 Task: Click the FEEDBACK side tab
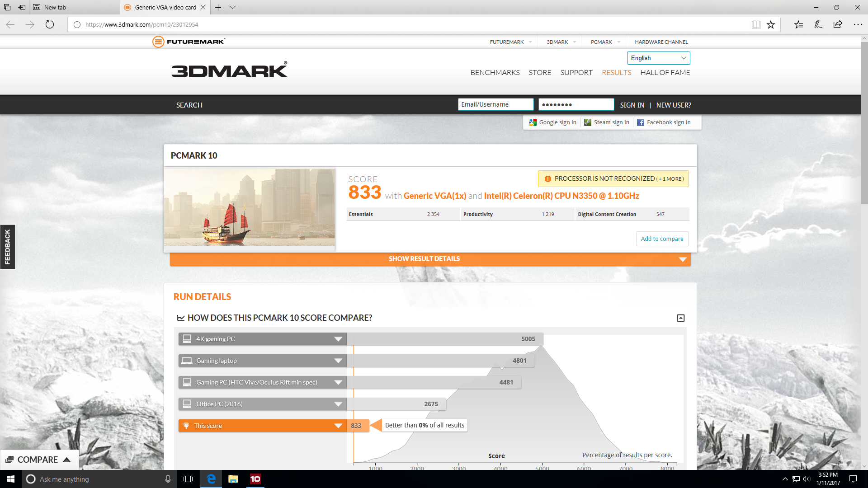(x=7, y=247)
